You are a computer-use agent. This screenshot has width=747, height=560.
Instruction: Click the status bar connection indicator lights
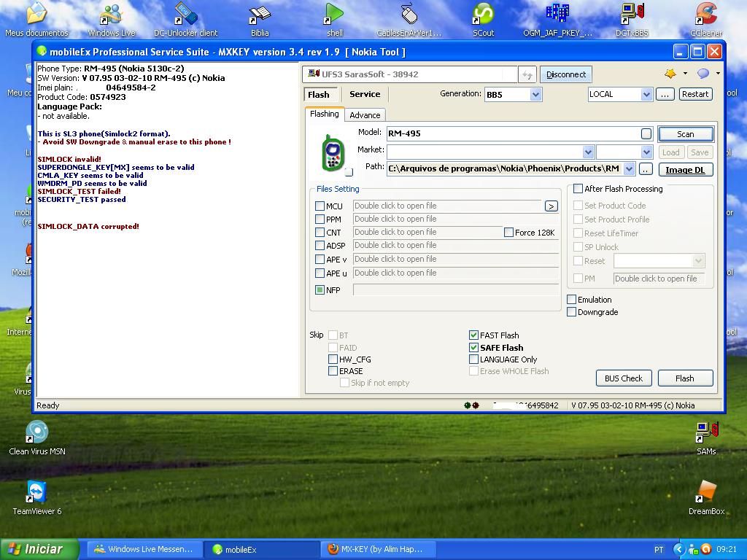tap(472, 405)
